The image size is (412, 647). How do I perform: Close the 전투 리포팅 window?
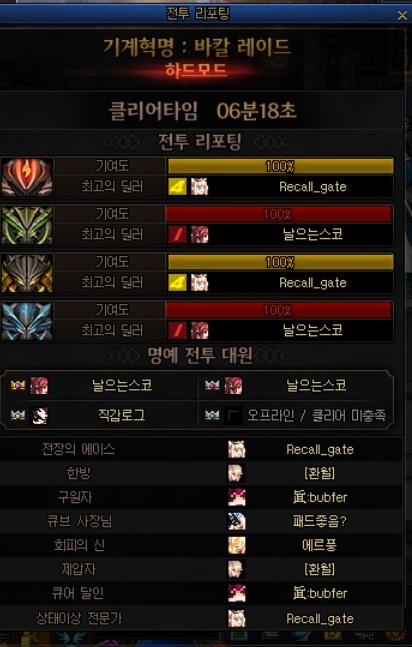(402, 15)
